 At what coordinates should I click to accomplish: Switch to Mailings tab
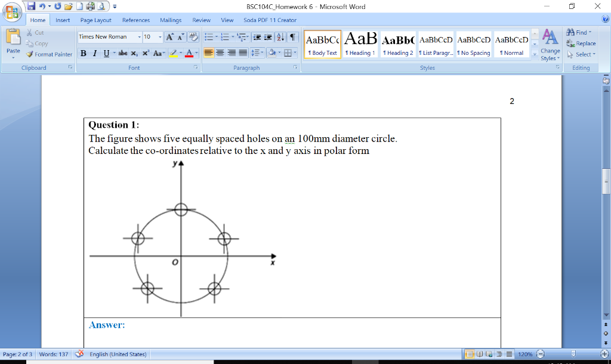171,20
